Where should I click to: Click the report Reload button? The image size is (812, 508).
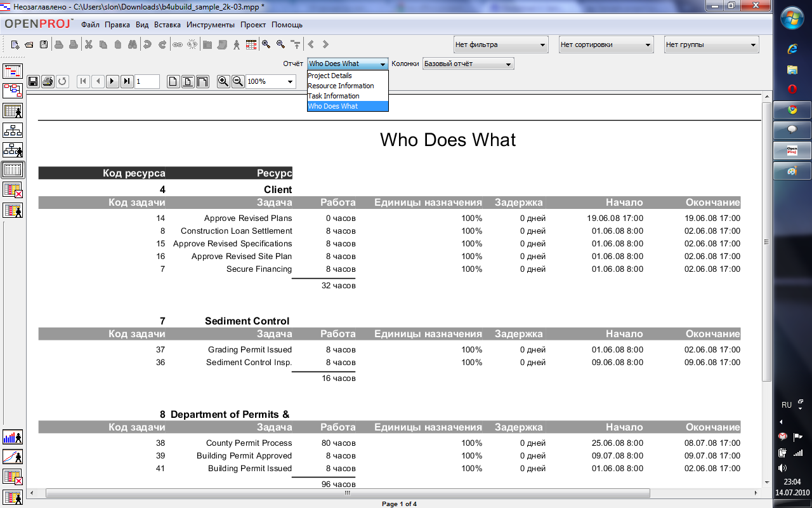tap(62, 81)
